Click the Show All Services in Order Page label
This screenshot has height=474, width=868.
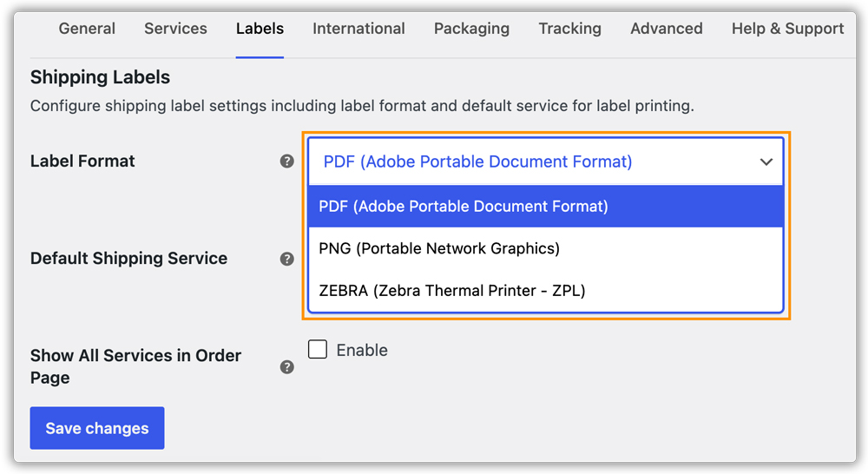tap(135, 366)
